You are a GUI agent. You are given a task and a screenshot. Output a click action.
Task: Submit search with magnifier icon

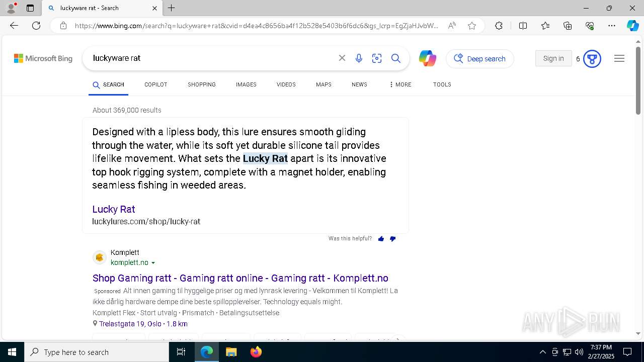pos(396,58)
